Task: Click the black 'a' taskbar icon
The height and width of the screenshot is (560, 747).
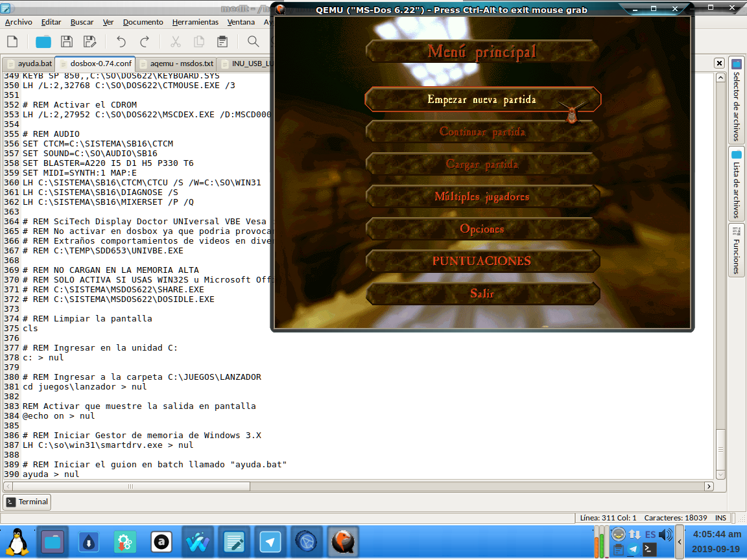Action: 161,542
